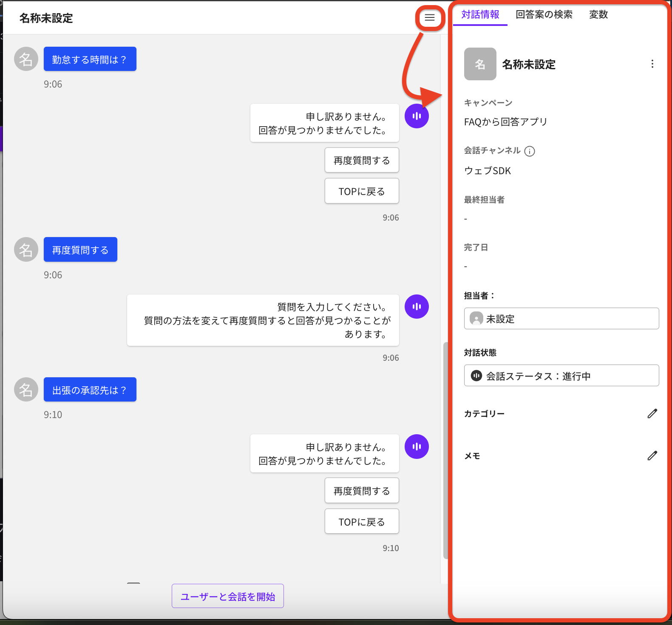Open the 担当者 未設定 dropdown
The width and height of the screenshot is (672, 625).
click(x=561, y=319)
